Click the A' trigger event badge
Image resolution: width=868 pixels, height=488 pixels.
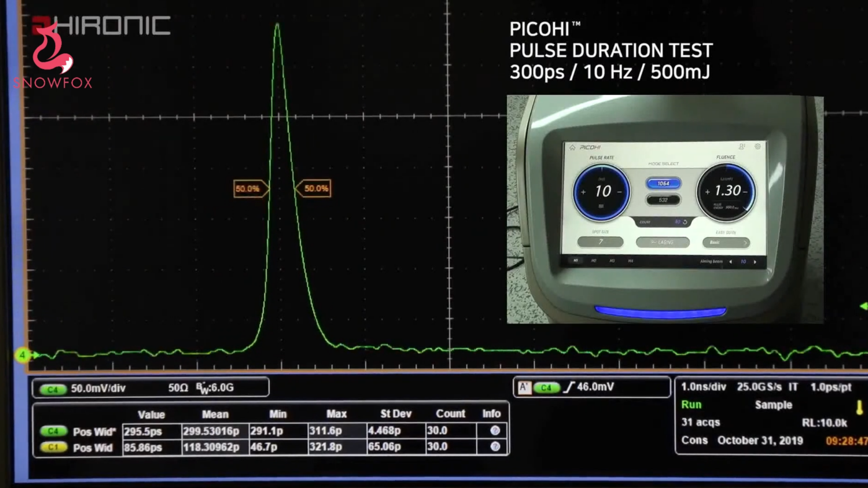click(x=525, y=388)
